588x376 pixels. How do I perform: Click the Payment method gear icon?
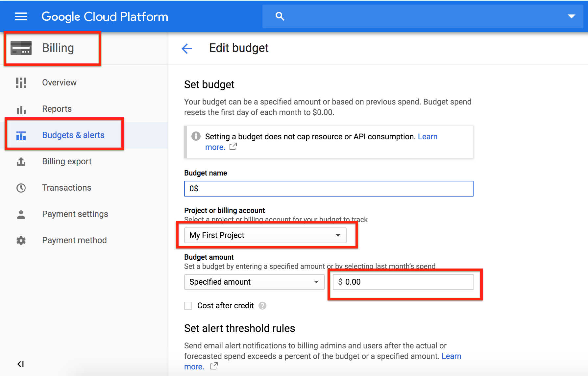(21, 240)
